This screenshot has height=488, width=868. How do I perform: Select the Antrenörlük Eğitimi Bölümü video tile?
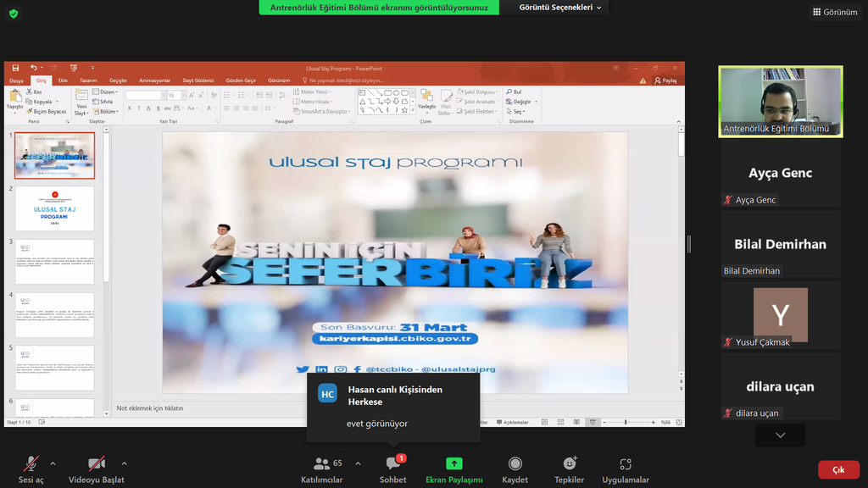pos(781,102)
